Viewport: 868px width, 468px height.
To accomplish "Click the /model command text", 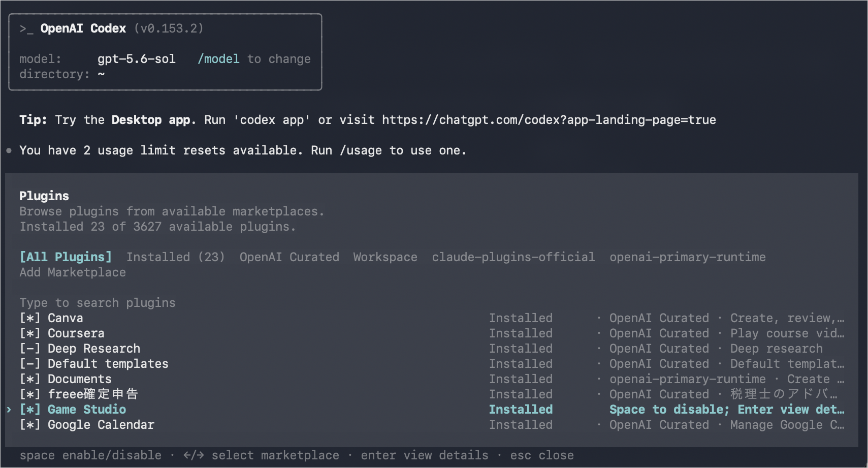I will pyautogui.click(x=218, y=59).
